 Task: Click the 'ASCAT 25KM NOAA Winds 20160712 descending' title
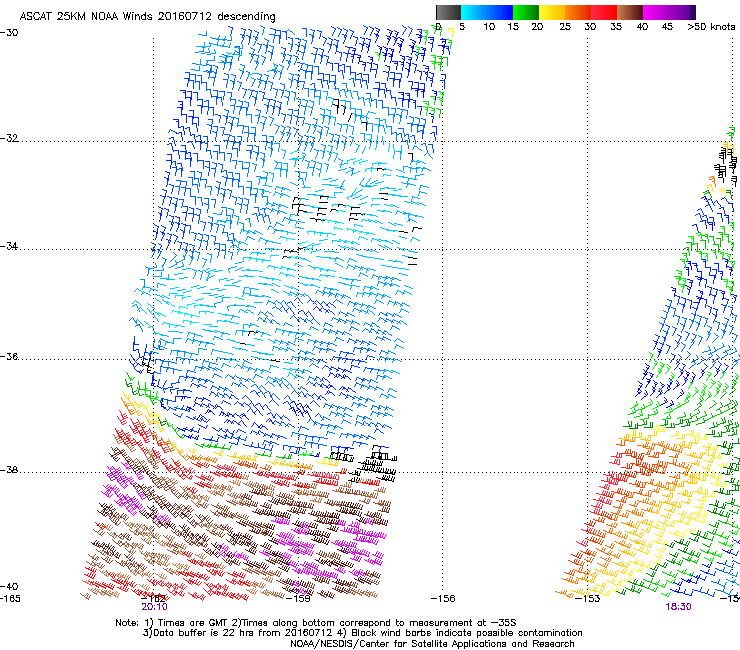point(147,17)
